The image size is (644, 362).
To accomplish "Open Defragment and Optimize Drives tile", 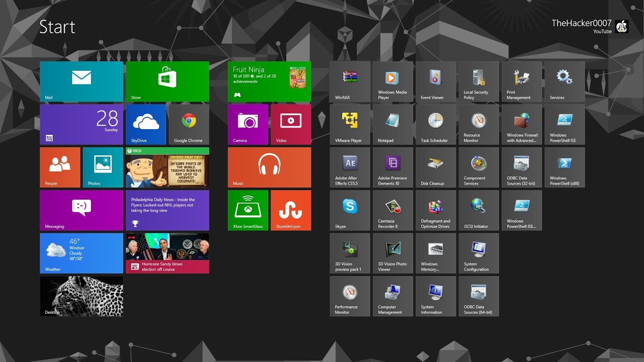I will click(x=436, y=210).
